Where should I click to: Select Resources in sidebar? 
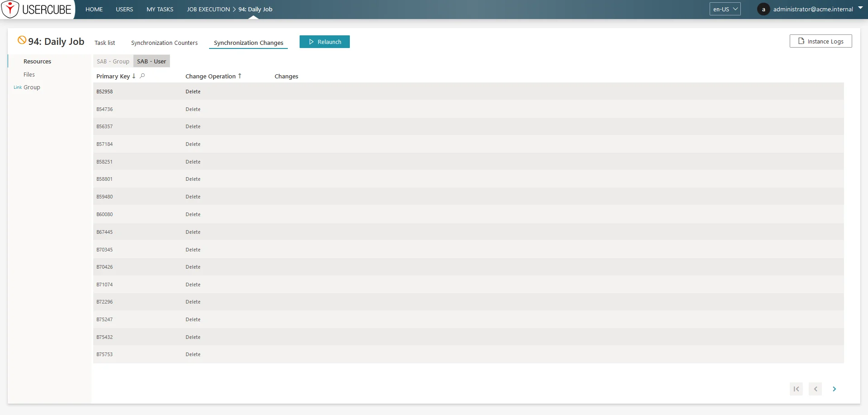click(37, 61)
